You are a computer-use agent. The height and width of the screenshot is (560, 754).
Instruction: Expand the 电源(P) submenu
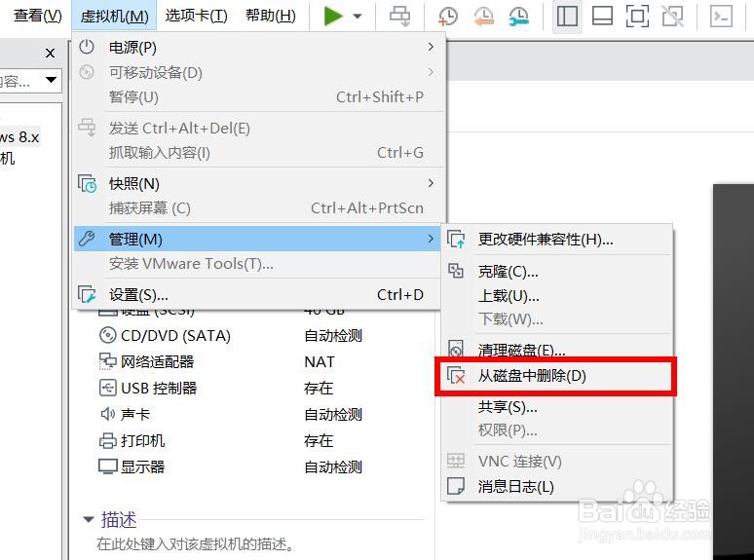click(x=257, y=47)
